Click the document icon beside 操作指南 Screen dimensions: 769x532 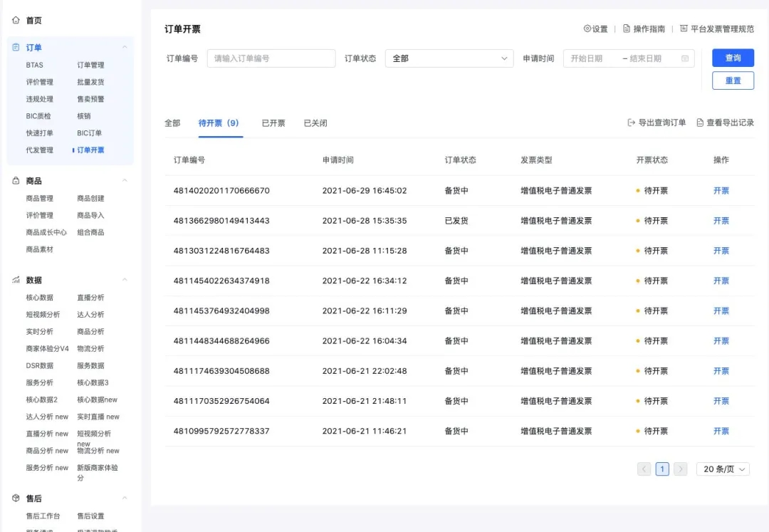tap(627, 28)
